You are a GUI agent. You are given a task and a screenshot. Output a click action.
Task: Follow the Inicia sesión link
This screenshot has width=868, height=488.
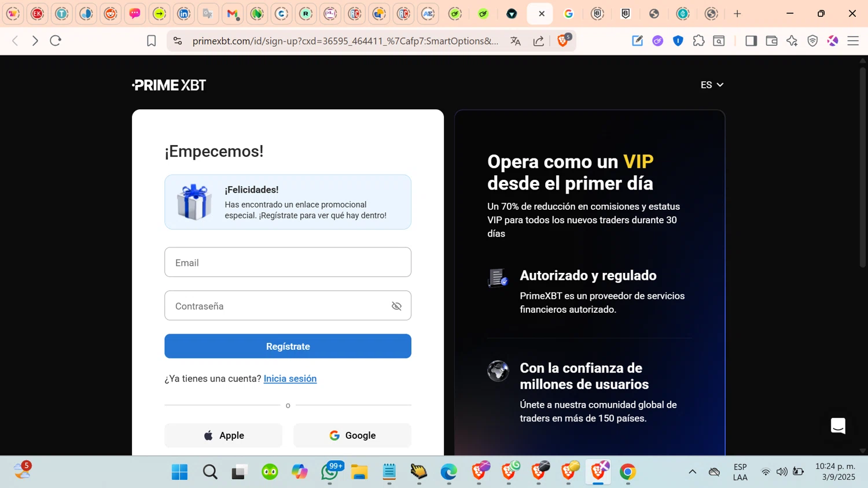coord(290,379)
